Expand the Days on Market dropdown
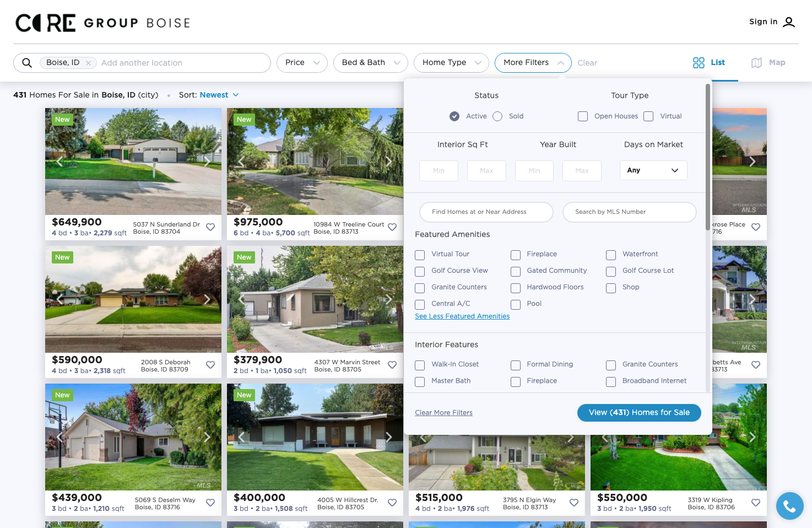Screen dimensions: 812x528 pos(653,170)
